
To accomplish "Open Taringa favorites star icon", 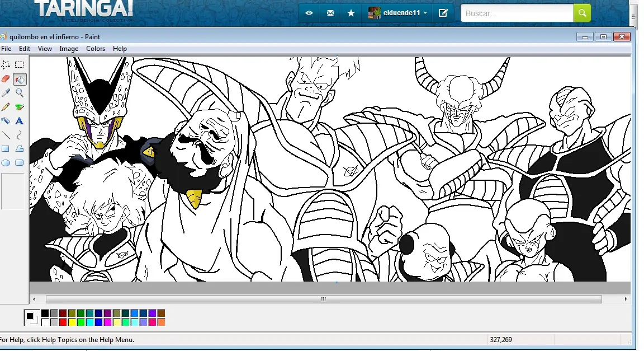I will pyautogui.click(x=351, y=13).
